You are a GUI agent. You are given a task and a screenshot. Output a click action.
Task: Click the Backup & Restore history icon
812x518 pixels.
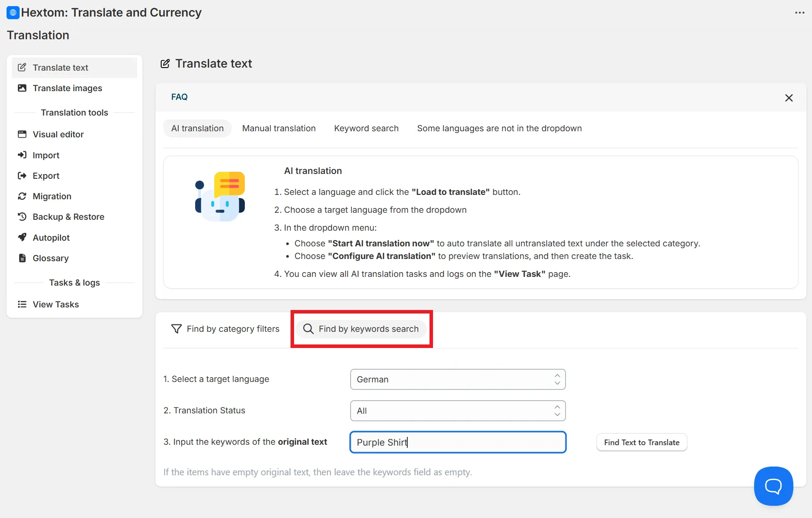click(x=22, y=217)
